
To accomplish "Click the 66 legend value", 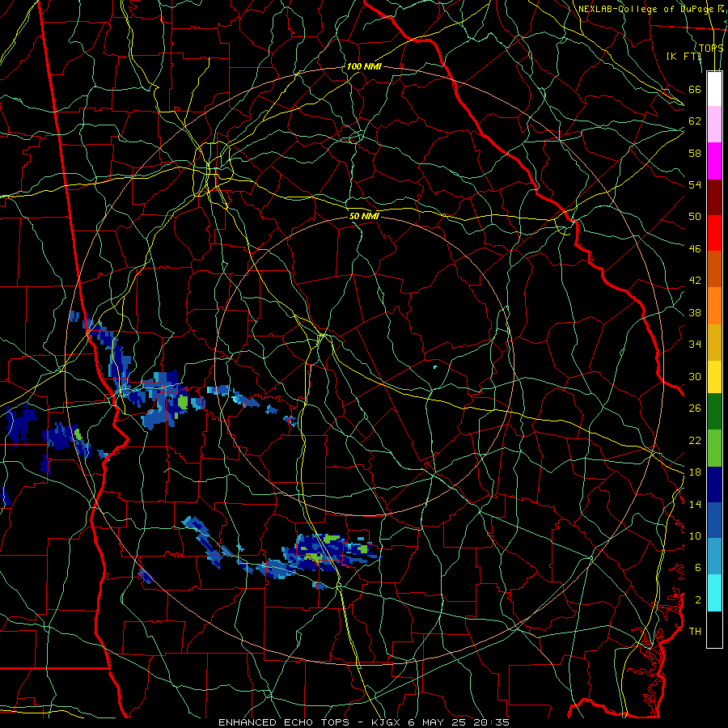I will [x=695, y=89].
